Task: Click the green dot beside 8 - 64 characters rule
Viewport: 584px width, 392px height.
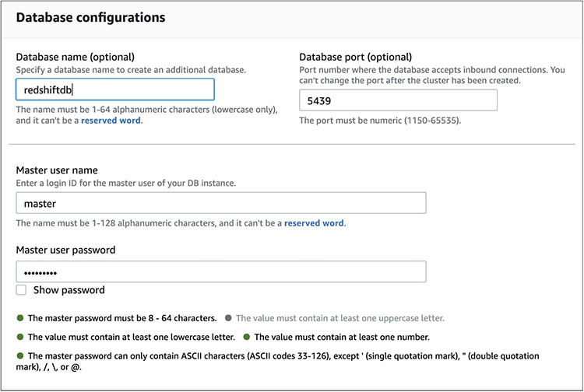Action: 20,318
